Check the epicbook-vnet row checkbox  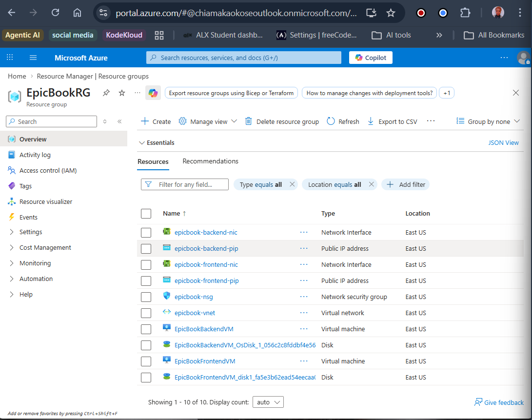146,313
